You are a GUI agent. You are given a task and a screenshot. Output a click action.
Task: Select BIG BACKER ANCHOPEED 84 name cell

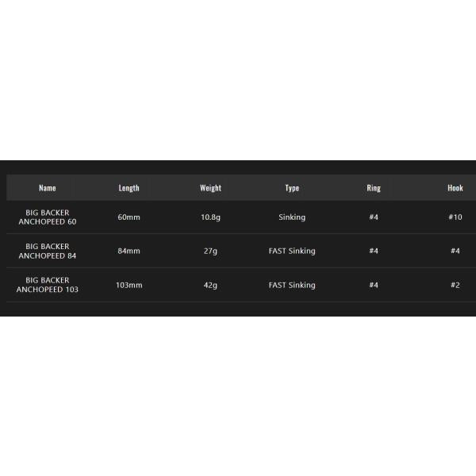[48, 251]
